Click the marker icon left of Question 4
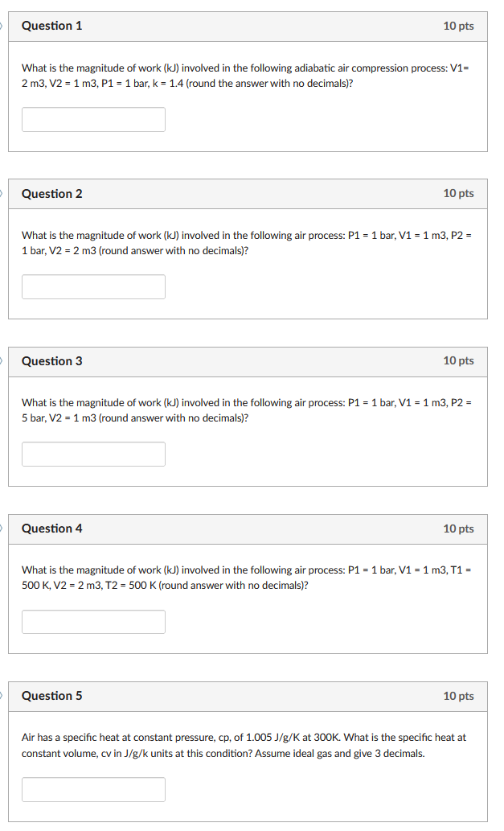Screen dimensions: 504x831 point(1,529)
